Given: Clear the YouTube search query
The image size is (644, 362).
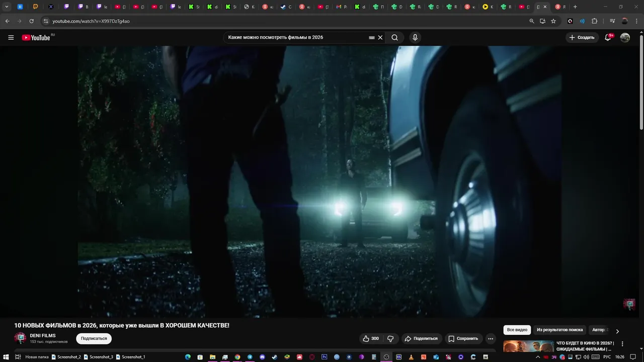Looking at the screenshot, I should 380,37.
